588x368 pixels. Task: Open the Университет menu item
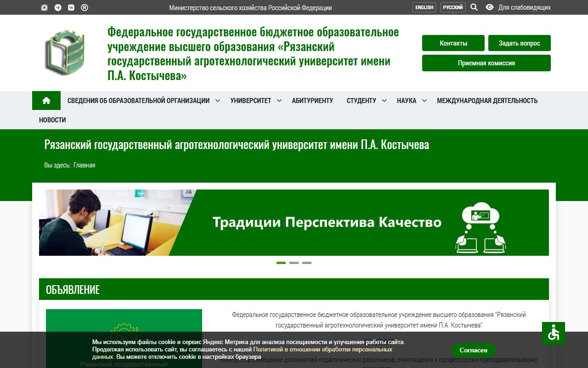click(251, 100)
